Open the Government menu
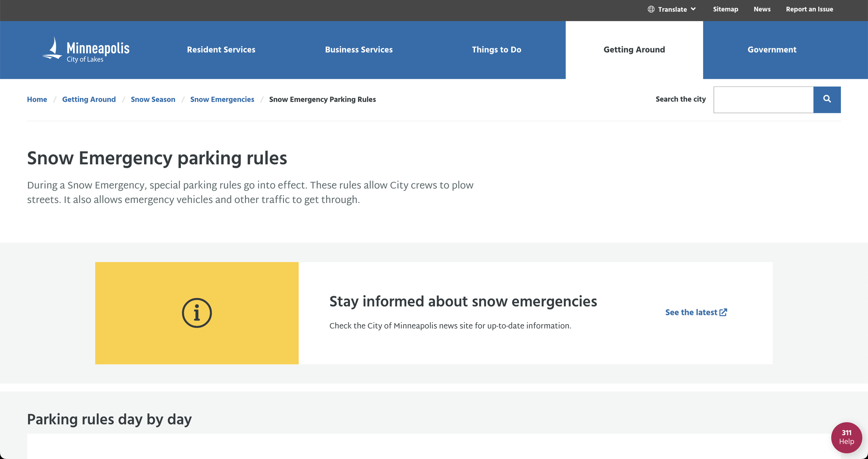Screen dimensions: 868x459 point(771,50)
